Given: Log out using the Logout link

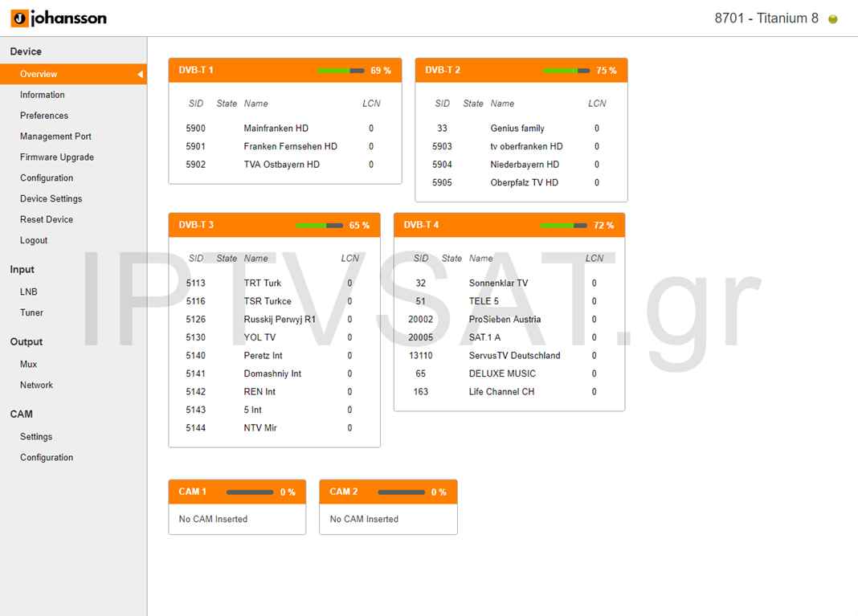Looking at the screenshot, I should coord(34,240).
